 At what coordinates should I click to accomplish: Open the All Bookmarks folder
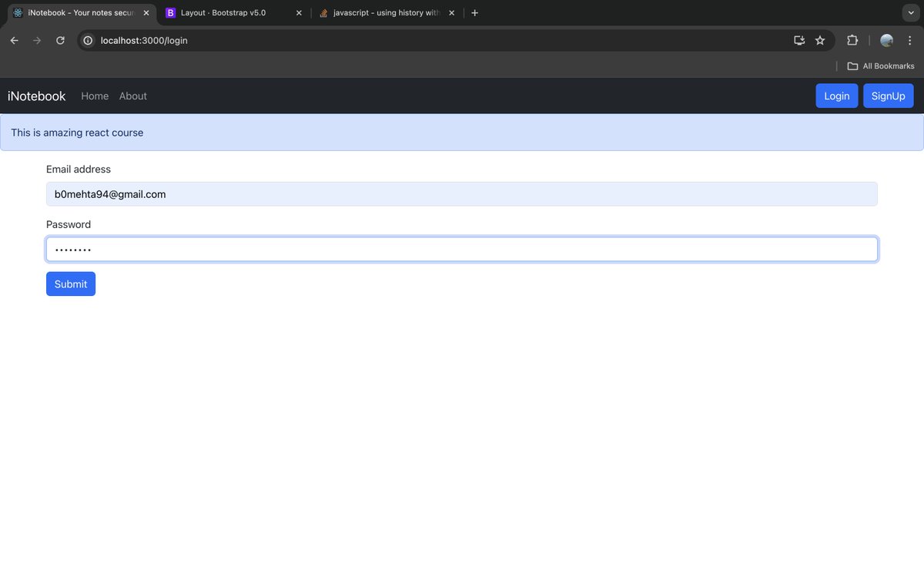coord(881,66)
